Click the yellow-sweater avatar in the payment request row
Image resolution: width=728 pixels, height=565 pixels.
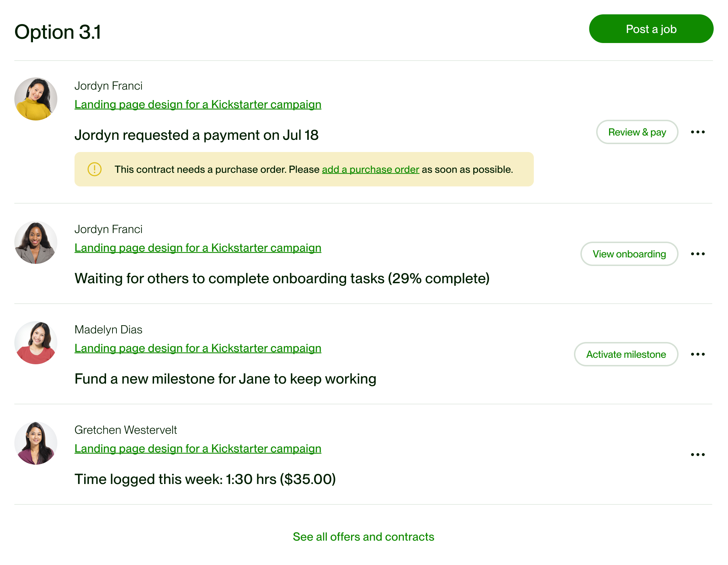[x=36, y=99]
